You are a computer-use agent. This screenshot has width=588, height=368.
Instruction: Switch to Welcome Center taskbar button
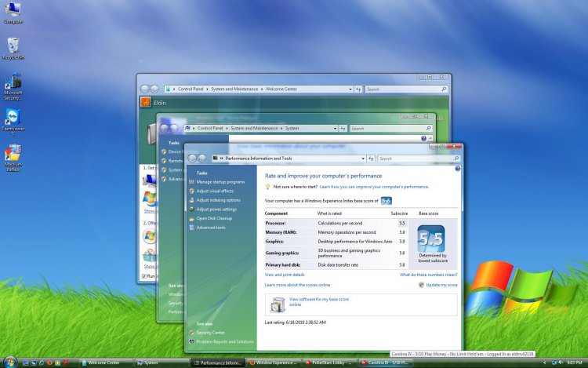(x=105, y=363)
